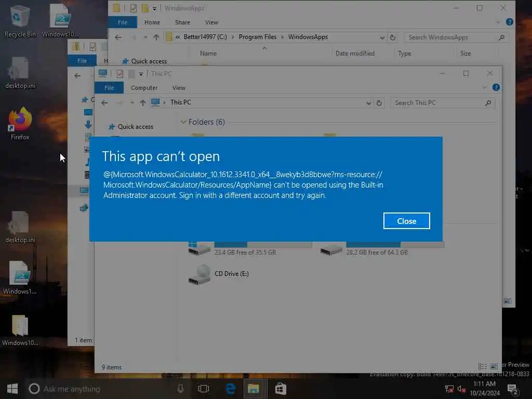
Task: Sort WindowsApps by Date modified column
Action: 355,54
